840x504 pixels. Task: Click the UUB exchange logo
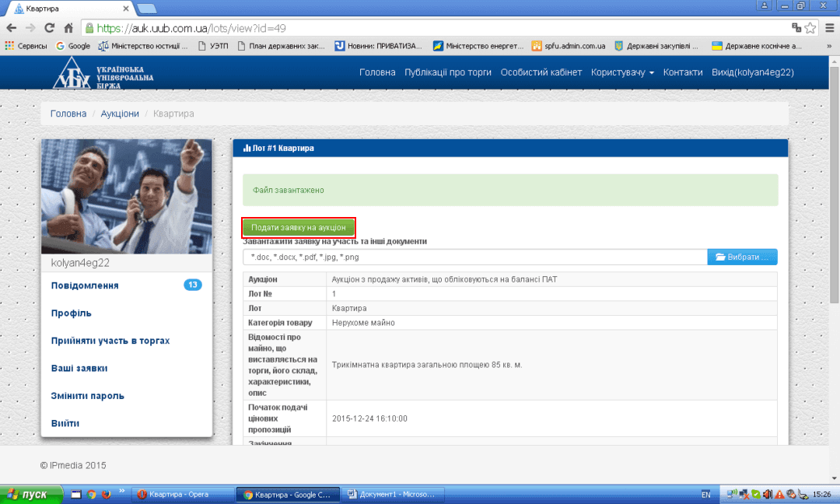click(x=103, y=72)
